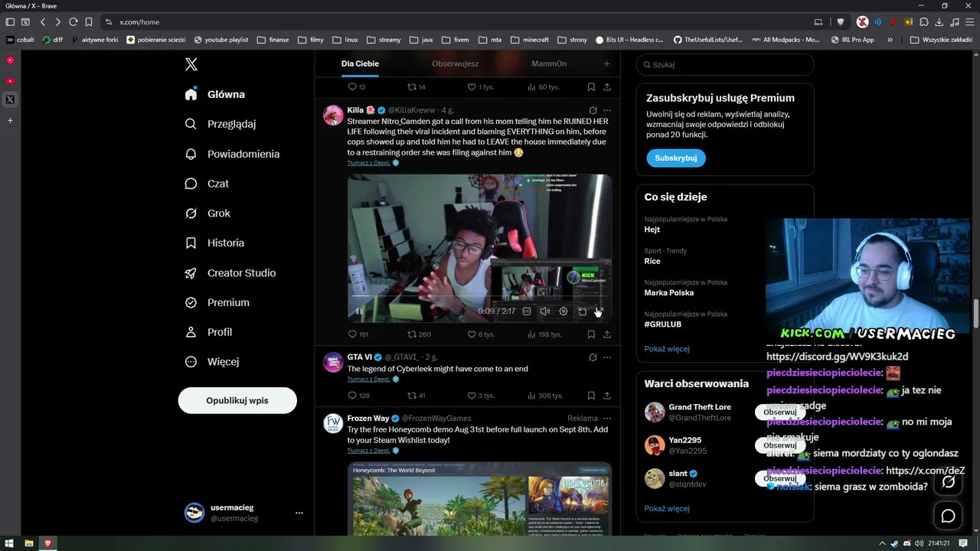Switch to the MammOn tab
Screen dimensions: 980x551
pos(549,64)
